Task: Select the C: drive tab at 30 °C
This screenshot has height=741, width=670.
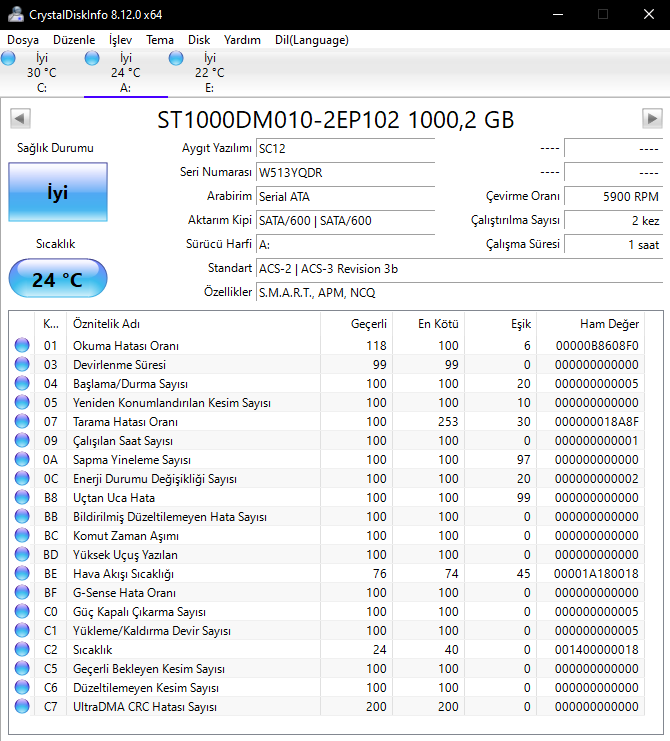Action: click(42, 73)
